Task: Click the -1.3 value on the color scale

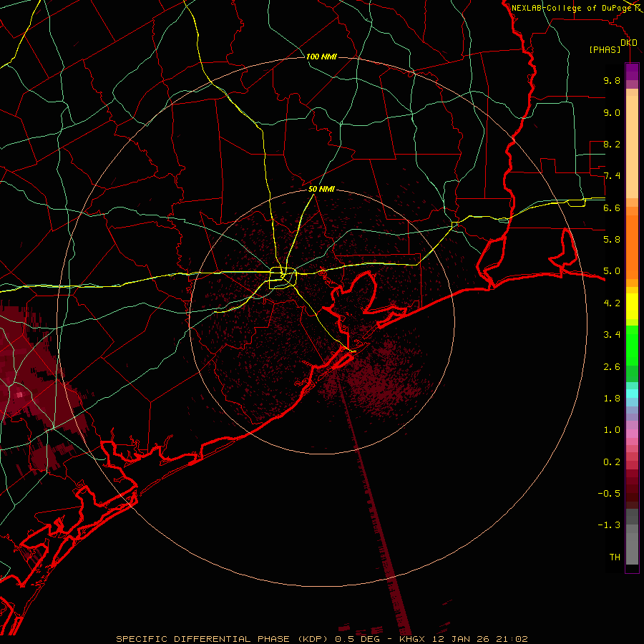Action: pyautogui.click(x=609, y=525)
